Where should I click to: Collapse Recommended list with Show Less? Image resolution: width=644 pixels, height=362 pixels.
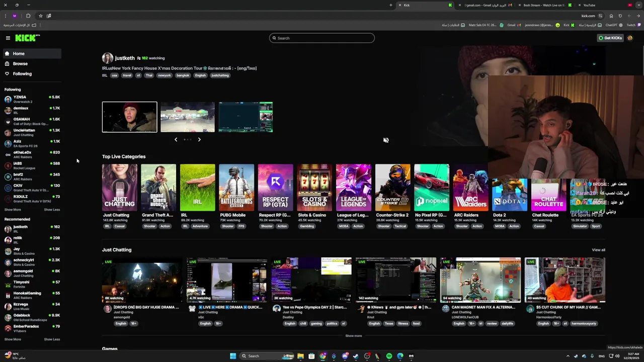tap(52, 339)
